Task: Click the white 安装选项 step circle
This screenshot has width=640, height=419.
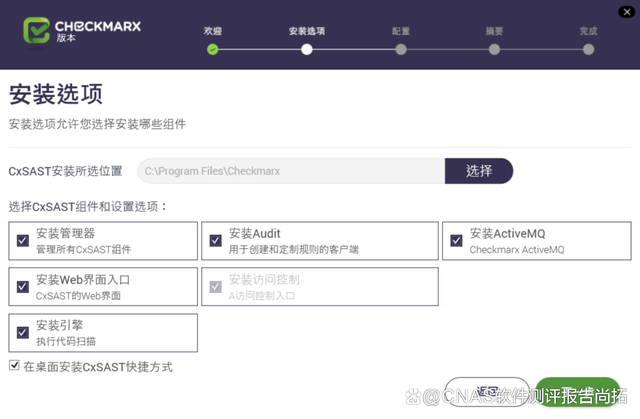Action: (x=307, y=50)
